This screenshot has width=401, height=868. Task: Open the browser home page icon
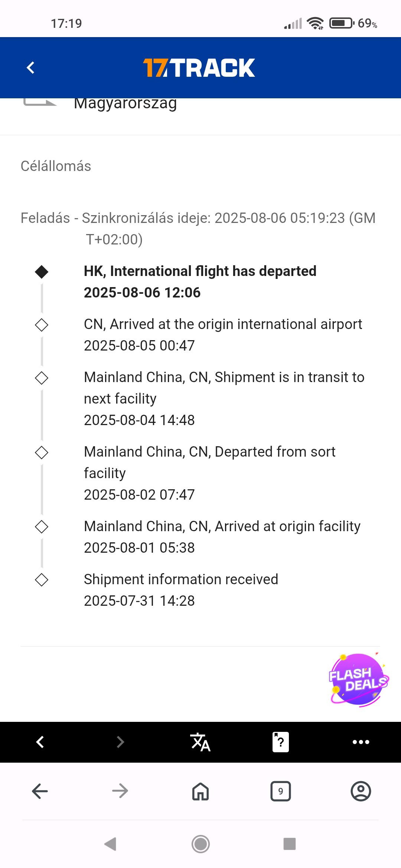200,791
